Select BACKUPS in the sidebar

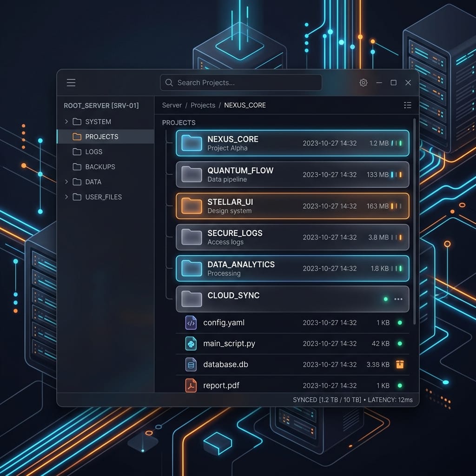pyautogui.click(x=106, y=167)
